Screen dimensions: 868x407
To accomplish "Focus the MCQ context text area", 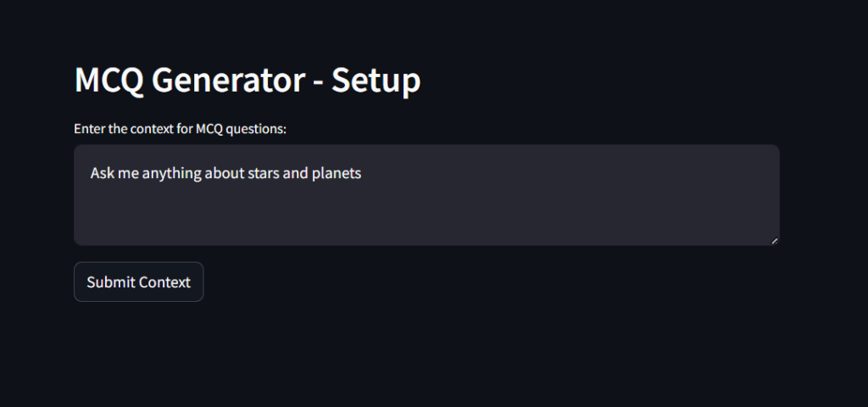I will coord(426,195).
